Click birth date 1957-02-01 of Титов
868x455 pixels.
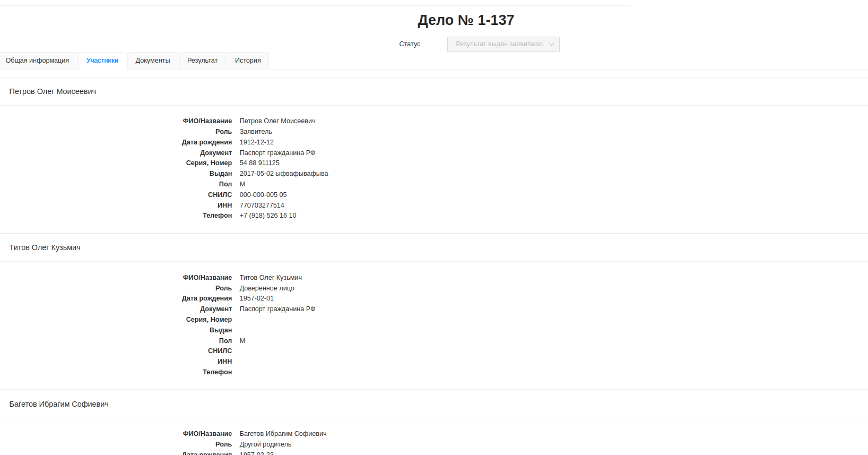click(257, 298)
